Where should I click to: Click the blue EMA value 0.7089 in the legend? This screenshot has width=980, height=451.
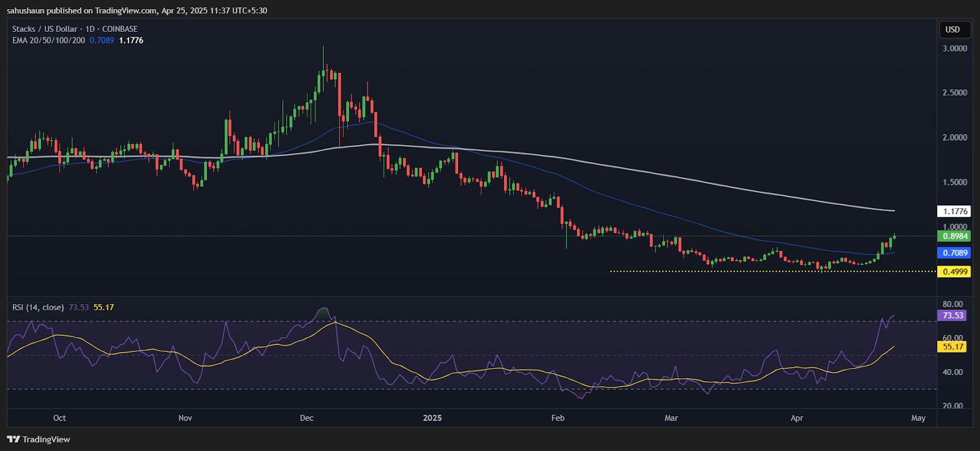102,40
